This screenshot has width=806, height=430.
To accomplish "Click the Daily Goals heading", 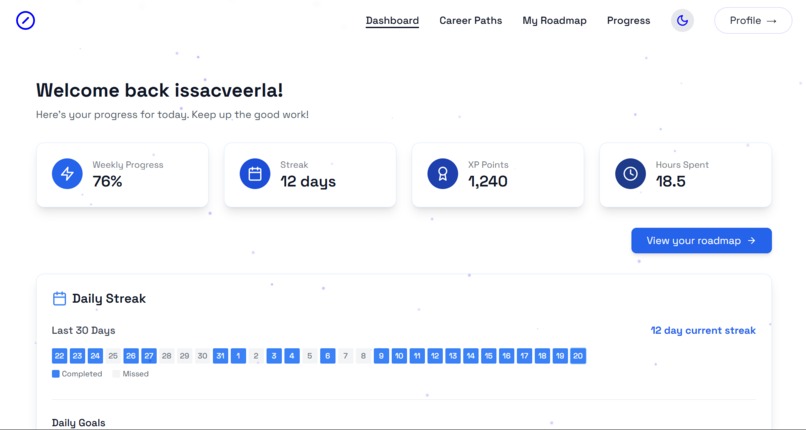I will pyautogui.click(x=78, y=423).
